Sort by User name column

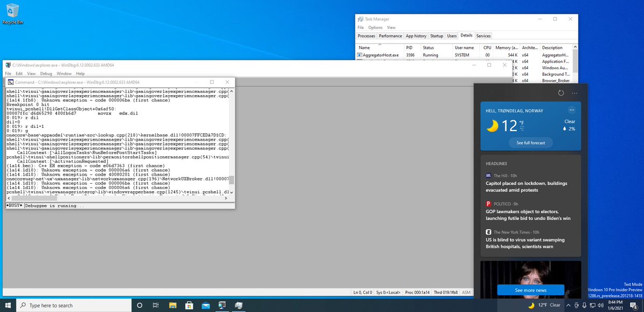[x=466, y=47]
